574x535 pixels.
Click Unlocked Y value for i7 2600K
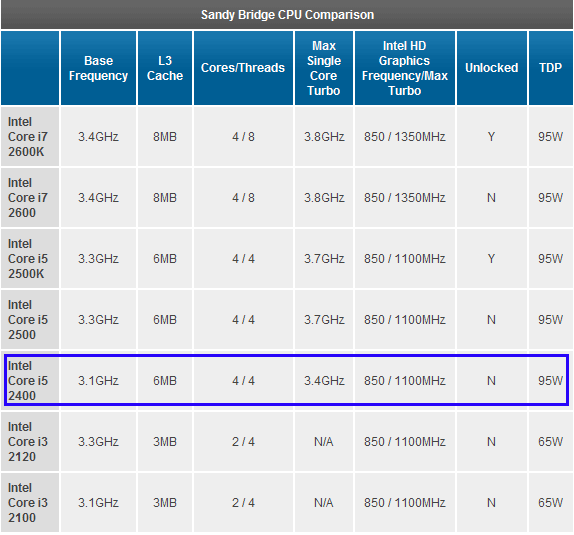(x=491, y=137)
